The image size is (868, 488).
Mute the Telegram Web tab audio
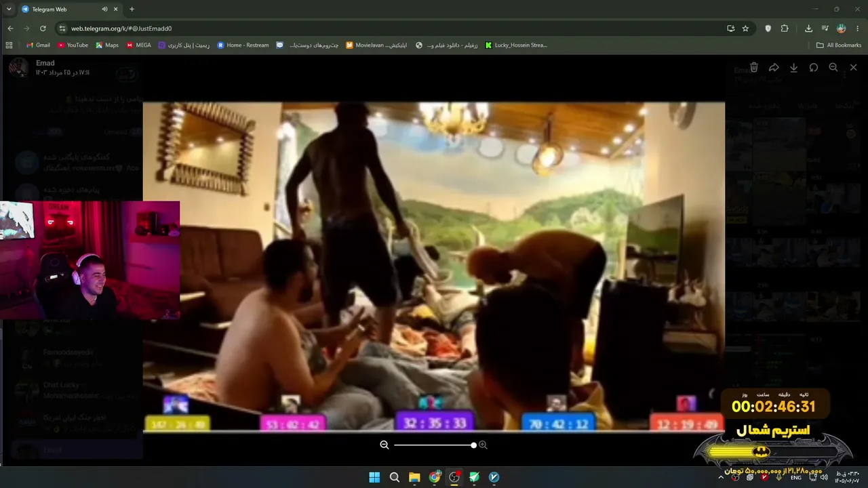(x=104, y=9)
